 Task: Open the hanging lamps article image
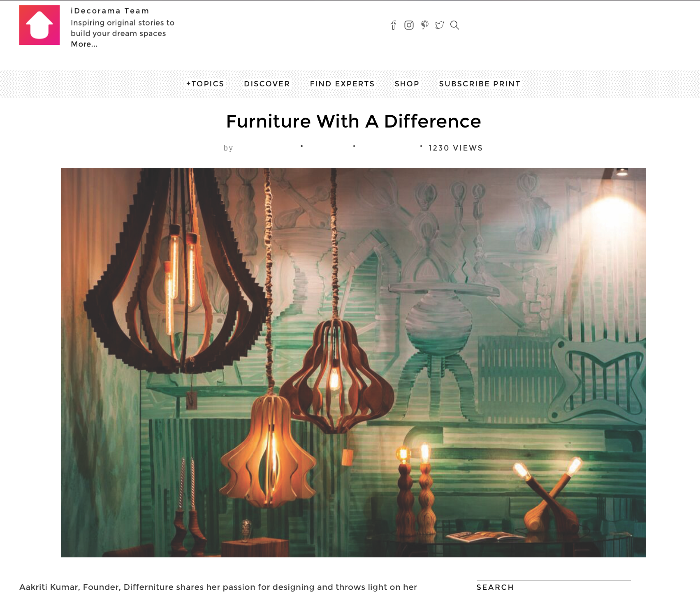click(x=354, y=362)
